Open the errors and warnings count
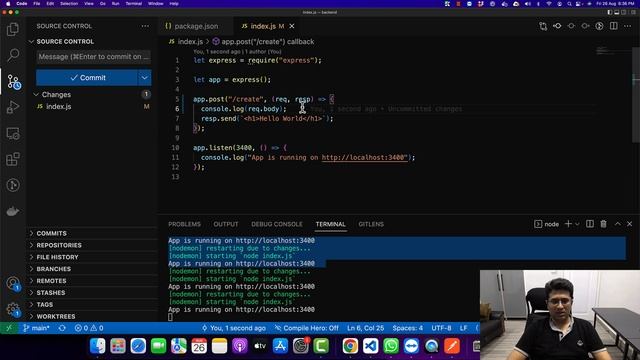The width and height of the screenshot is (640, 360). pyautogui.click(x=89, y=328)
